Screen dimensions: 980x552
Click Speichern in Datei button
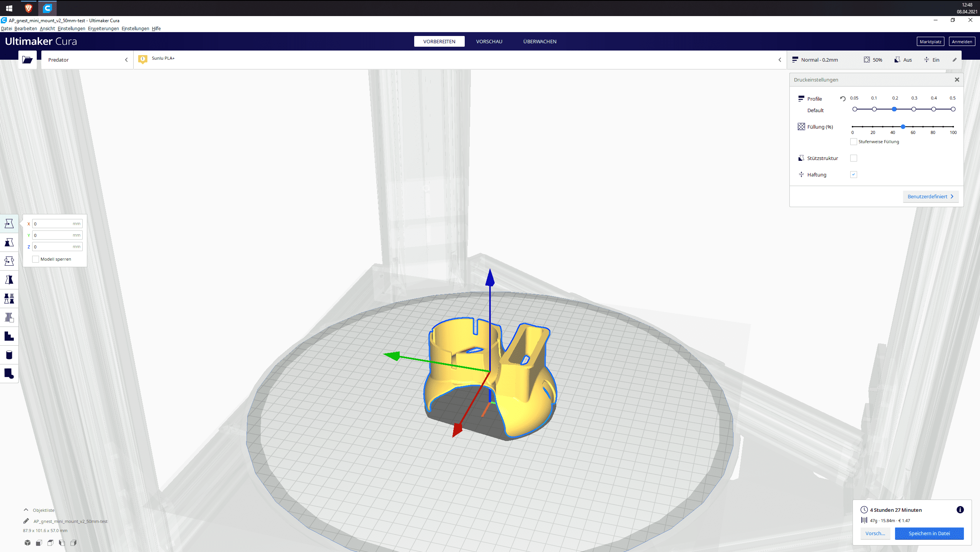(929, 533)
